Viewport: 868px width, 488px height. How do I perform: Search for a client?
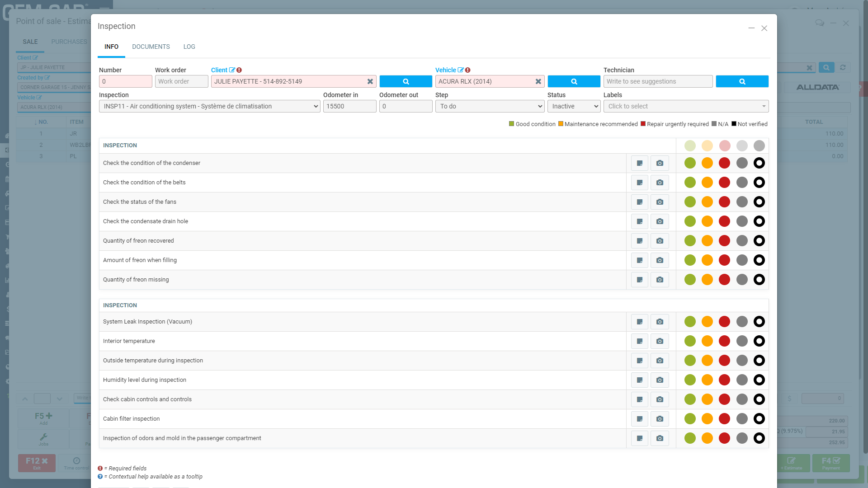tap(406, 81)
